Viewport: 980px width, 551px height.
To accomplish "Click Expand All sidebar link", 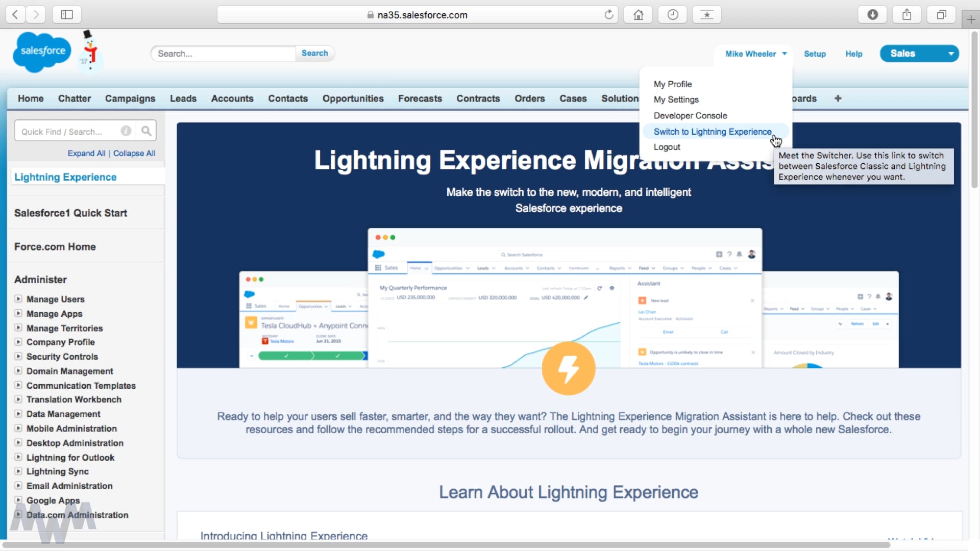I will click(86, 153).
